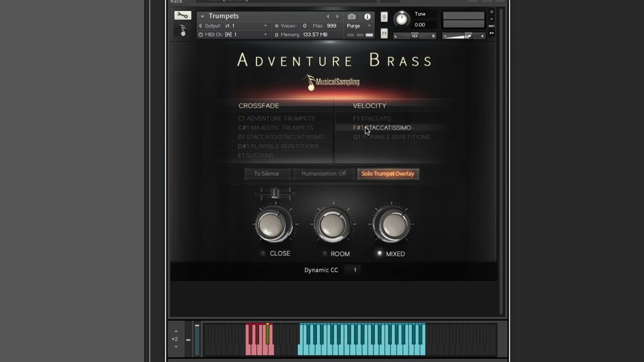
Task: Go to previous instrument preset arrow
Action: point(328,17)
